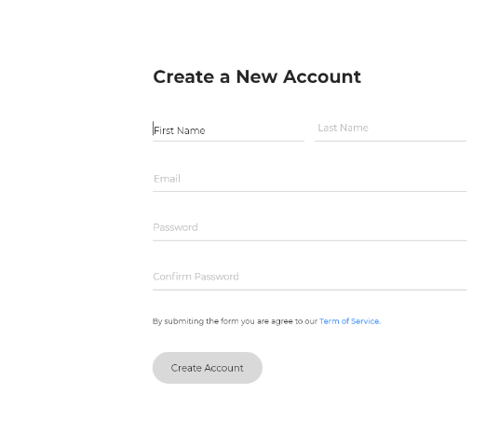The image size is (499, 448).
Task: Click the Create a New Account heading
Action: (x=257, y=76)
